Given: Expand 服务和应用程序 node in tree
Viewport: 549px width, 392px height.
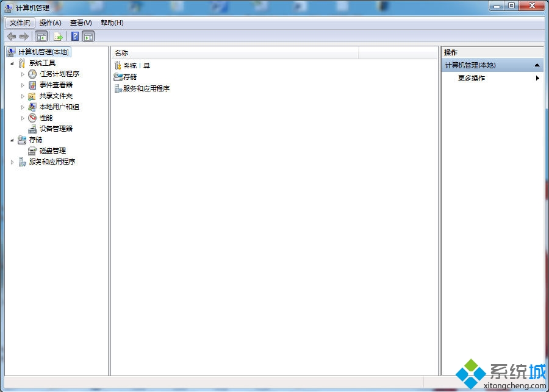Looking at the screenshot, I should click(12, 162).
